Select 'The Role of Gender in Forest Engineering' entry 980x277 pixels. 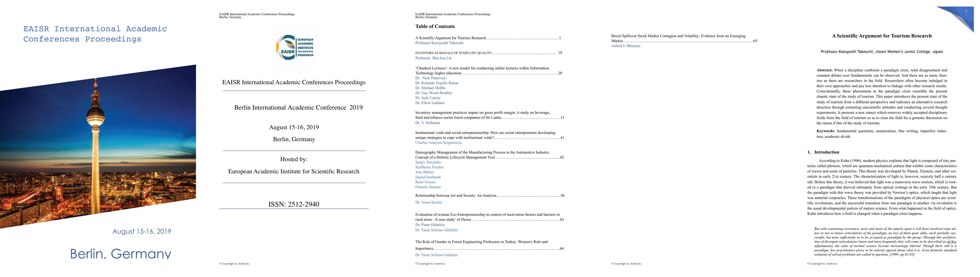490,245
